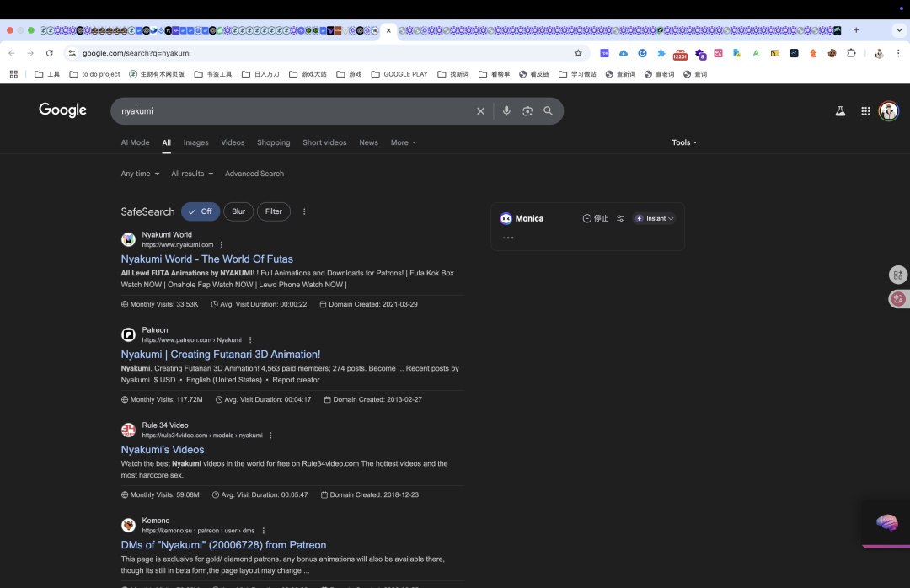Screen dimensions: 910x588
Task: Switch to Videos tab
Action: point(233,142)
